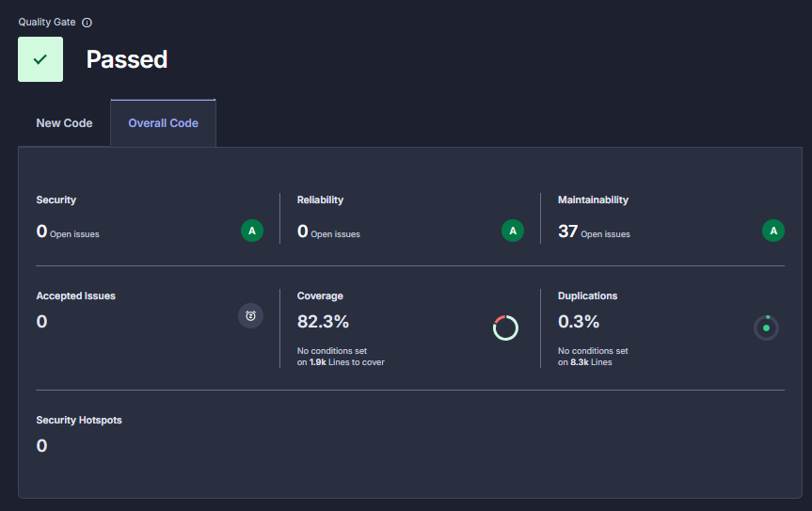Click the Accepted Issues clock icon

pyautogui.click(x=250, y=316)
